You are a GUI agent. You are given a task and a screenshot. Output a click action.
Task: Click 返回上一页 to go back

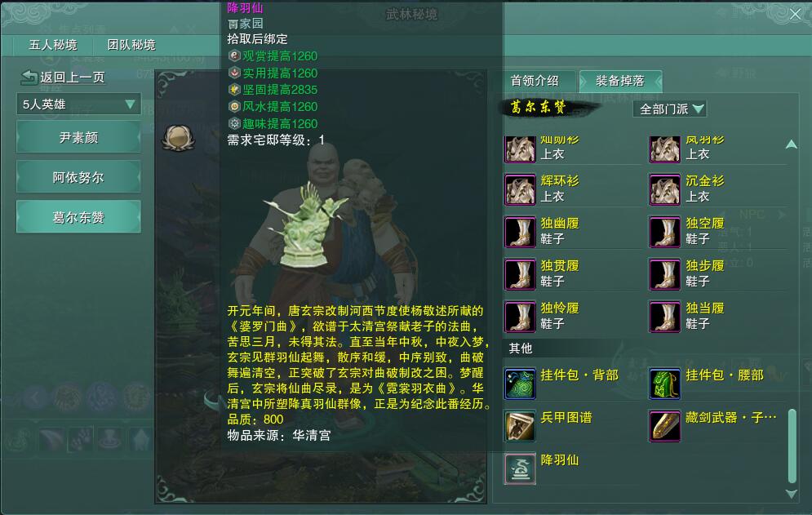click(x=63, y=78)
